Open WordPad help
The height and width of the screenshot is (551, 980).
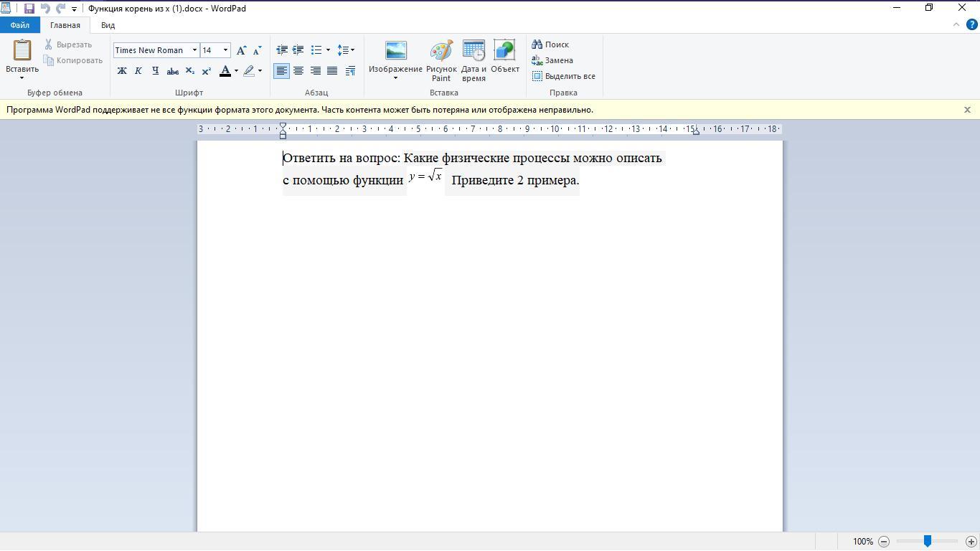[x=972, y=24]
